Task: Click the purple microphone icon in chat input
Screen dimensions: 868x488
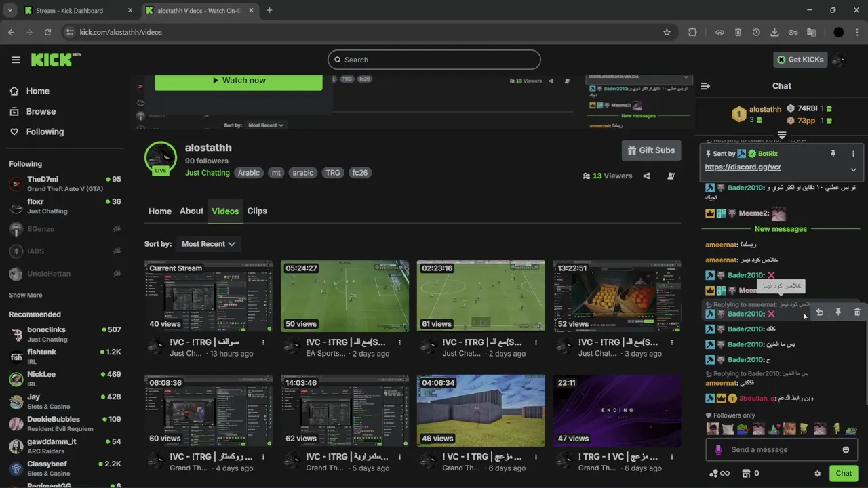Action: point(718,449)
